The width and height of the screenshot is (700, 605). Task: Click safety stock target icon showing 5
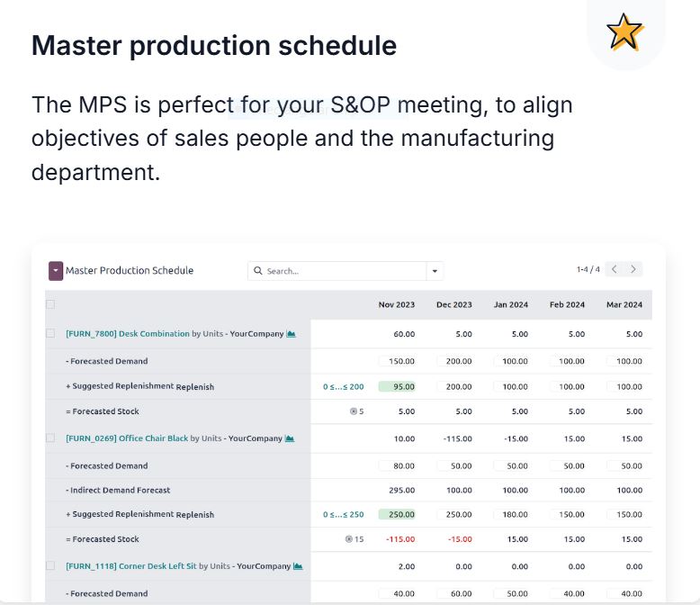pos(354,411)
